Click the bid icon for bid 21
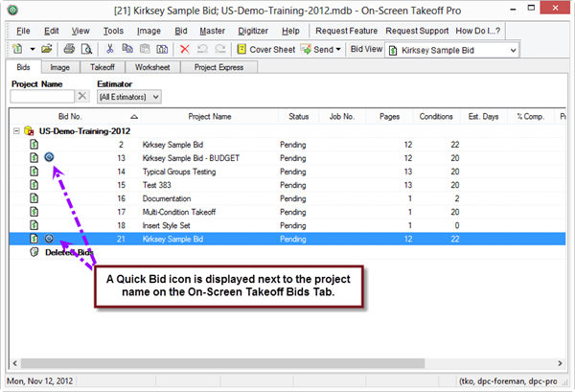The image size is (575, 392). click(34, 239)
